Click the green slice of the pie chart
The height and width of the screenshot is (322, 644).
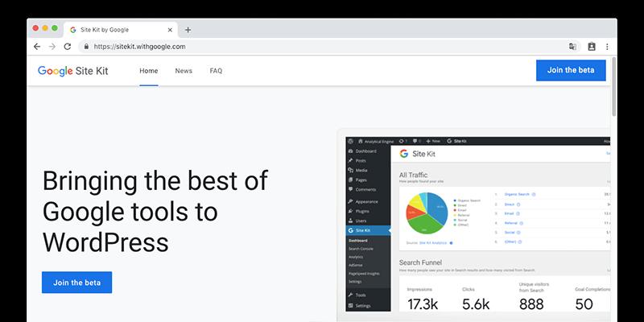pos(424,225)
